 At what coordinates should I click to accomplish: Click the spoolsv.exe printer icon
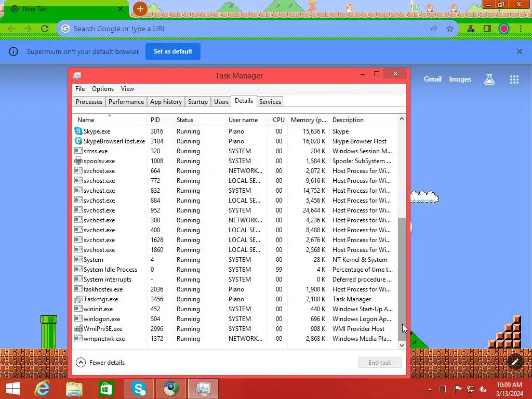coord(78,161)
